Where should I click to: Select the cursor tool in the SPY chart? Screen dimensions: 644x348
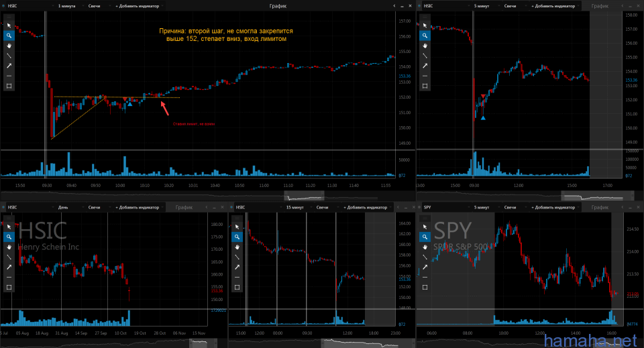click(425, 227)
